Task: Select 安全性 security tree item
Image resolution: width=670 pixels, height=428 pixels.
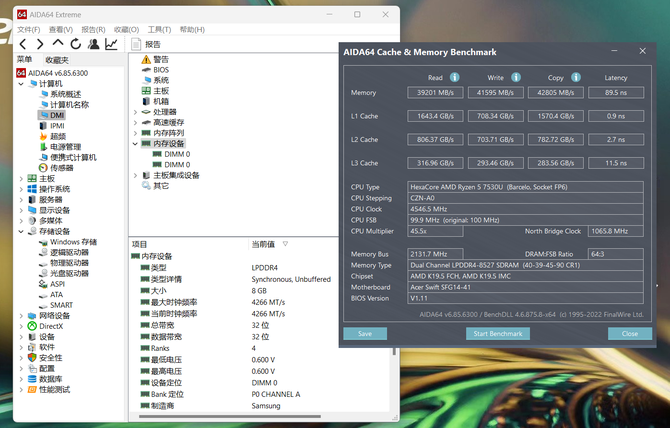Action: (45, 358)
